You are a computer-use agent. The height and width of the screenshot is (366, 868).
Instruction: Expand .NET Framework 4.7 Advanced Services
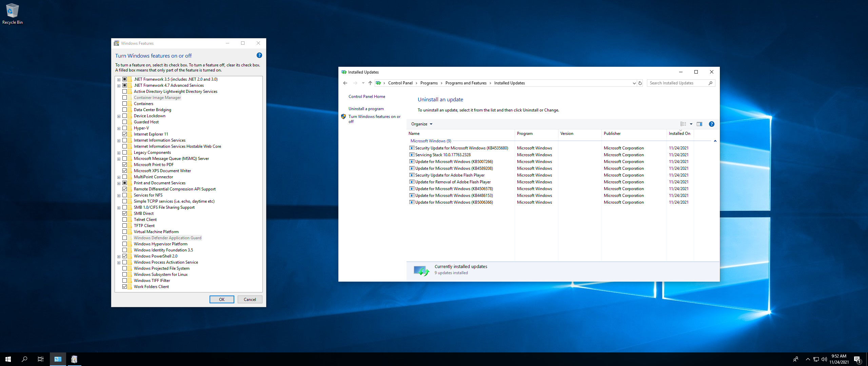(119, 86)
